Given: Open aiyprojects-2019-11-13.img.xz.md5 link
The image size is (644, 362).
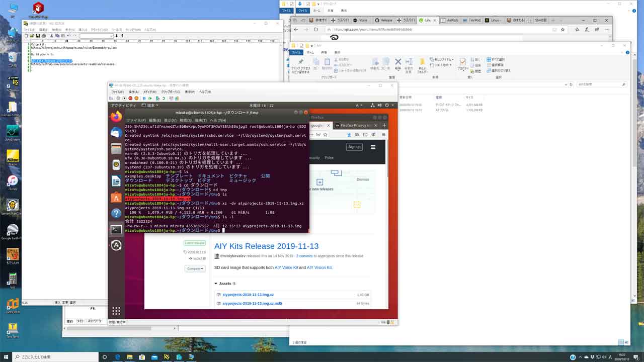Looking at the screenshot, I should (252, 304).
